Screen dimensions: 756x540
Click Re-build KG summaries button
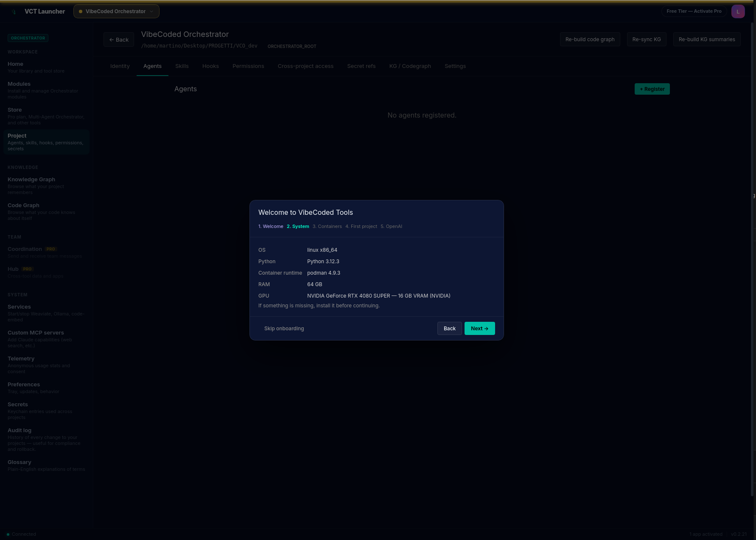tap(707, 39)
